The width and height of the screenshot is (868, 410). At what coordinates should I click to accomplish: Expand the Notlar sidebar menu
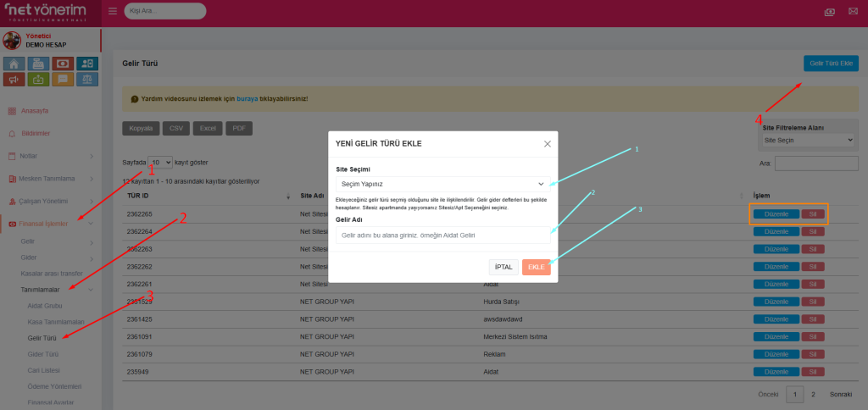pos(51,156)
